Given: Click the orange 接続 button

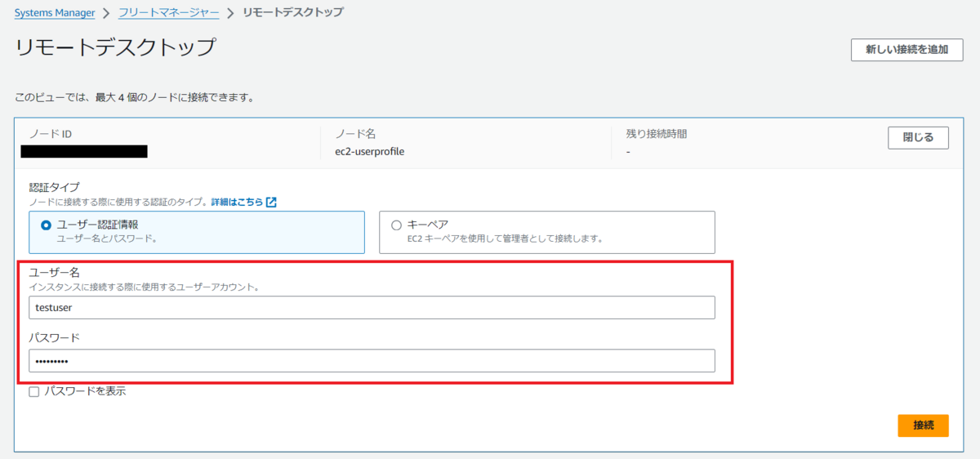Looking at the screenshot, I should point(923,426).
